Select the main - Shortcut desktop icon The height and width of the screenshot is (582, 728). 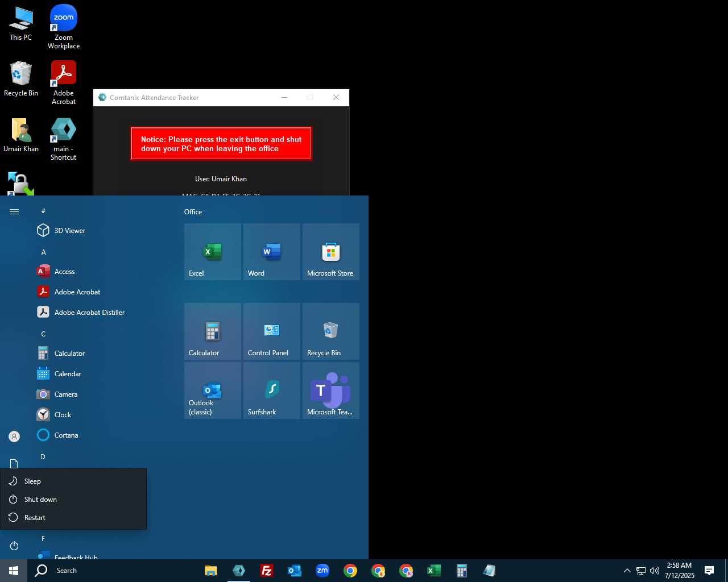tap(64, 139)
